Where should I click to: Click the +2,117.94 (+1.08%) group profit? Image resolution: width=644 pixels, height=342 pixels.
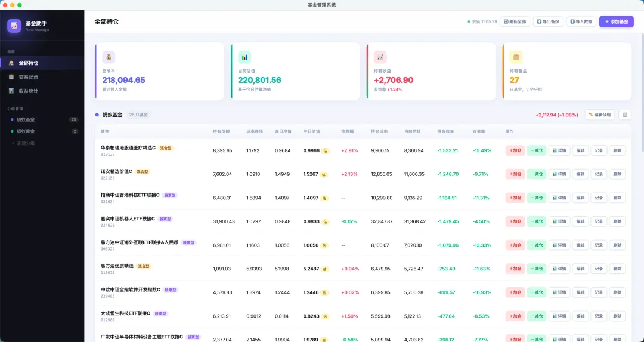coord(556,115)
